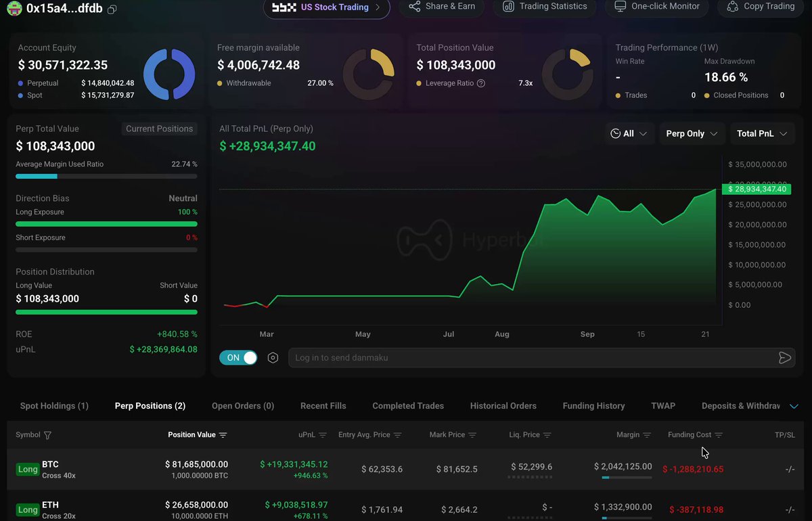The width and height of the screenshot is (812, 521).
Task: Sort by Entry Avg. Price column
Action: tap(398, 435)
